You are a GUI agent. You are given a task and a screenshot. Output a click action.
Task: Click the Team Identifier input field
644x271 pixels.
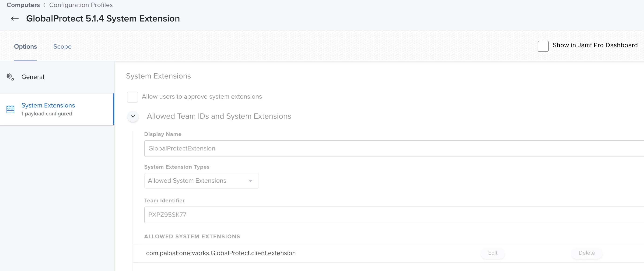tap(394, 215)
